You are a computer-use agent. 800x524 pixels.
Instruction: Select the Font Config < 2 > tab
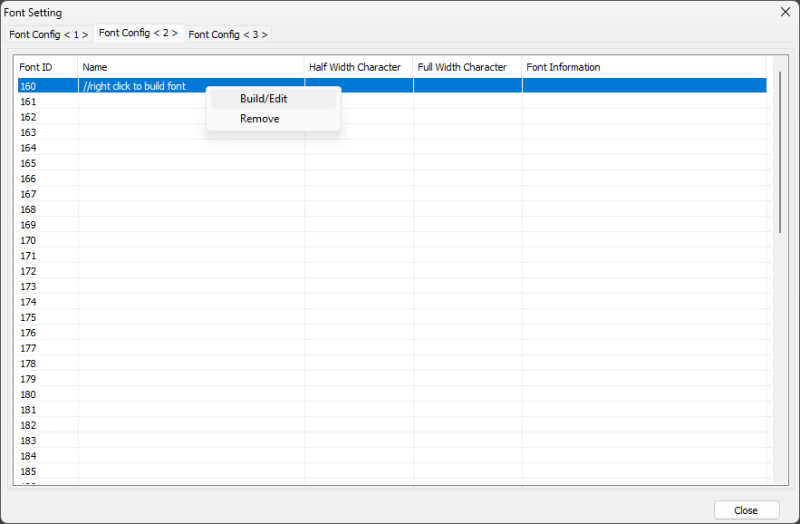click(139, 33)
